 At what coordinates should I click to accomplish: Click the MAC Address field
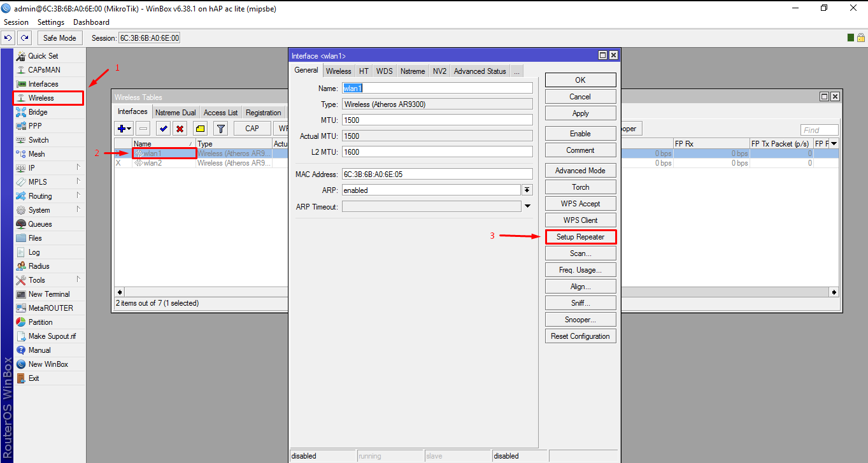[437, 175]
